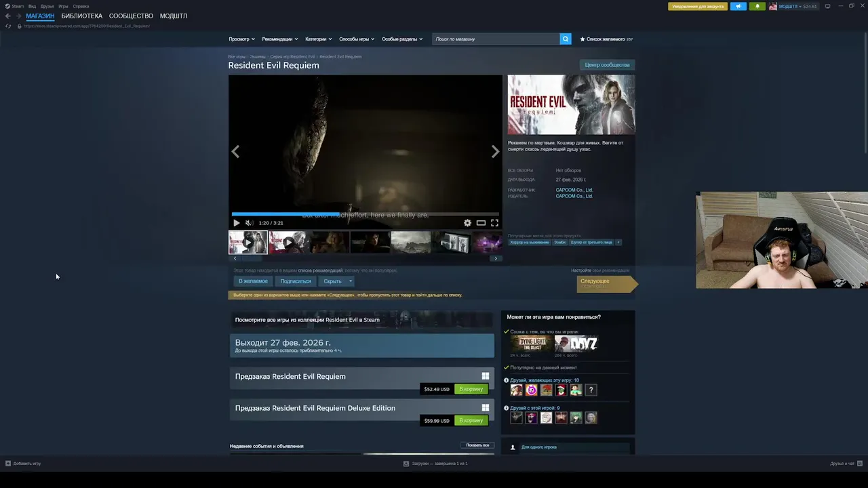Open Resident Evil collection banner

point(361,319)
